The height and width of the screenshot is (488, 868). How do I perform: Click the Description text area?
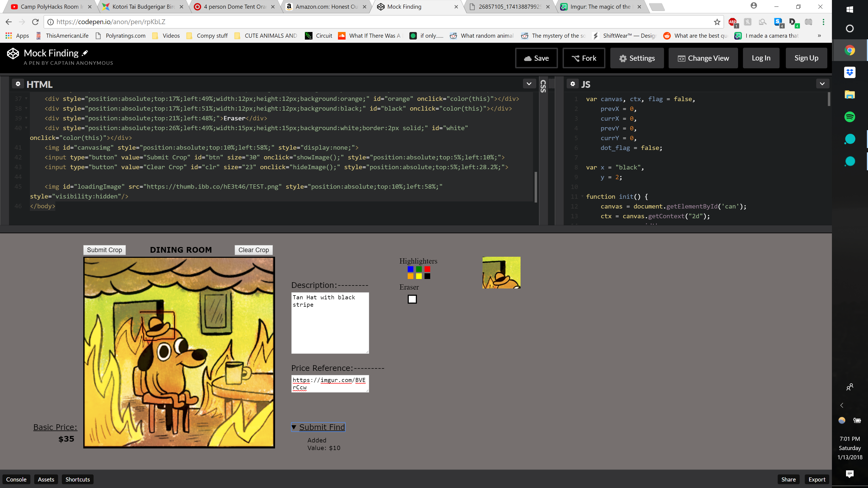tap(330, 323)
